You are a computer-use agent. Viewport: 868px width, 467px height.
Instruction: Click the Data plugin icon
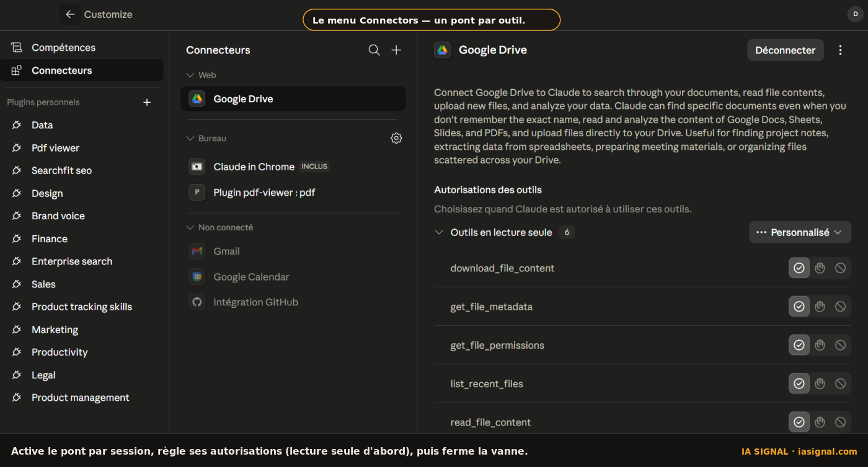click(x=17, y=125)
